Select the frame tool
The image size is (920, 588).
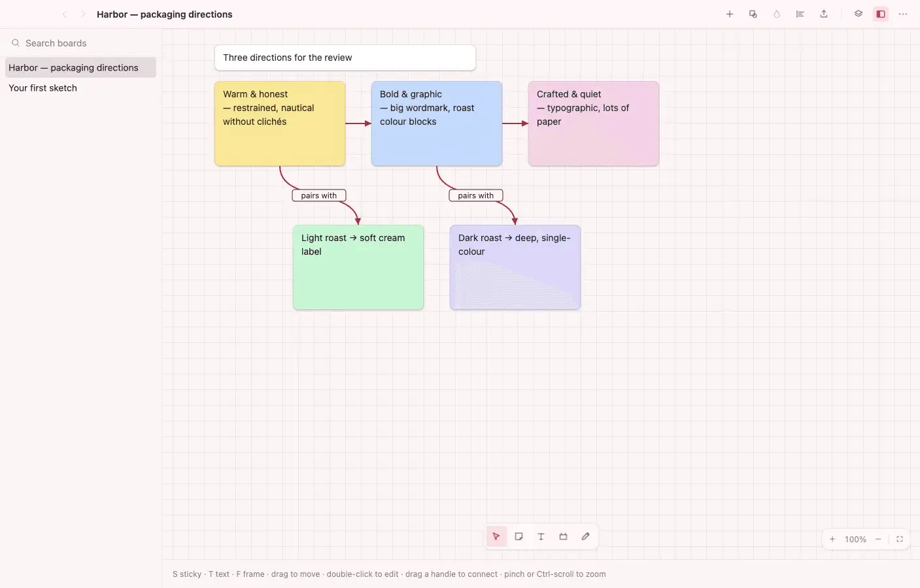click(x=563, y=536)
